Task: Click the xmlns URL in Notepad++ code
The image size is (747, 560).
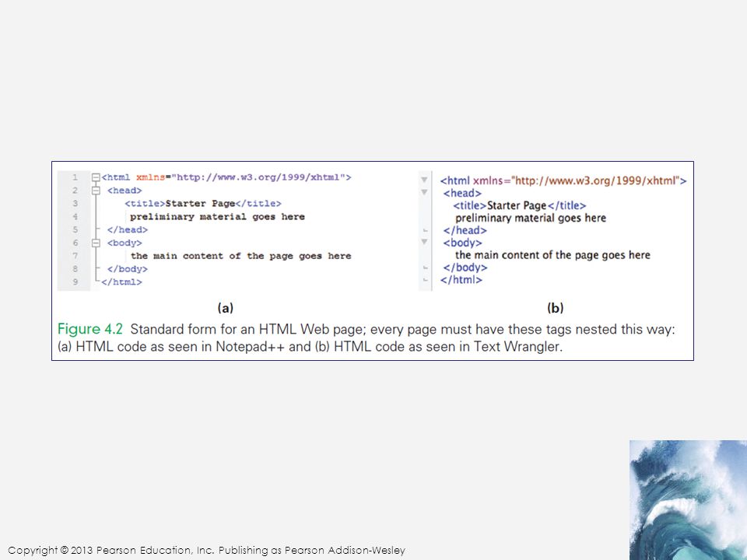Action: pos(258,177)
